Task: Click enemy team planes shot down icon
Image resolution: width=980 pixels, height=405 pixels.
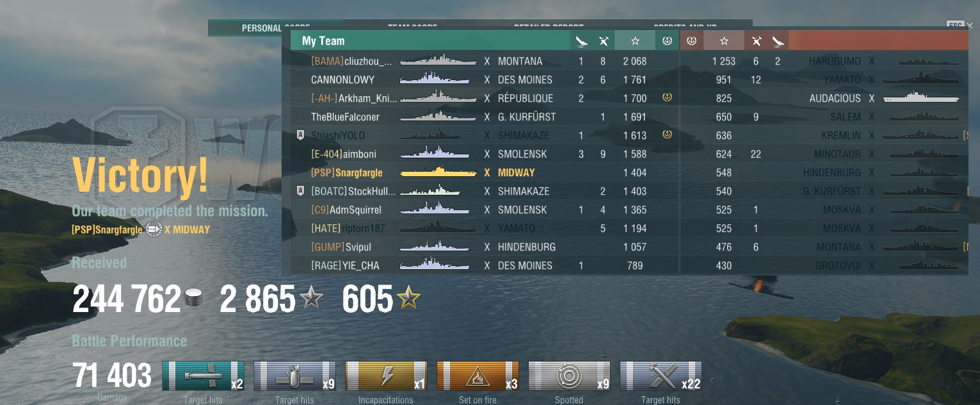Action: click(756, 41)
